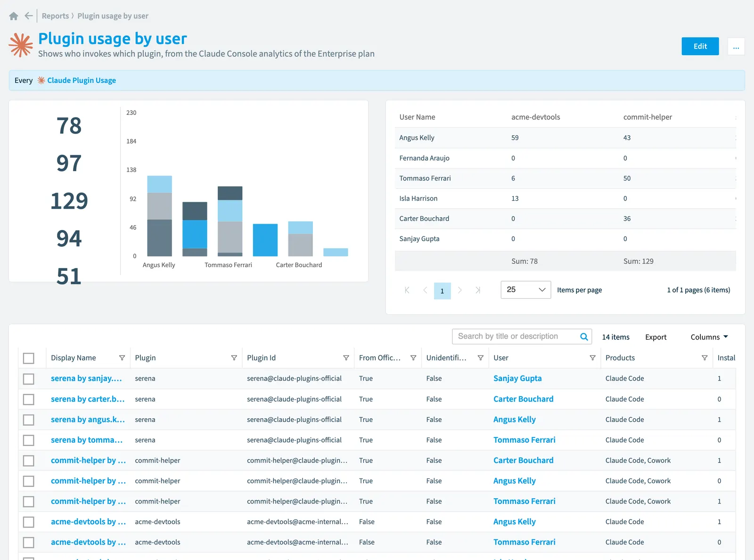Sort pivot table by commit-helper column
This screenshot has width=754, height=560.
(647, 117)
